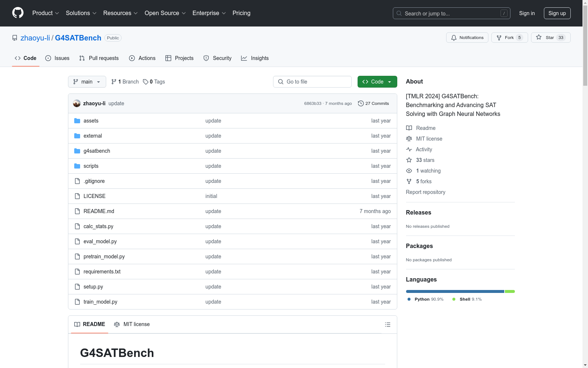Viewport: 588px width, 368px height.
Task: Open zhaoyu-li's avatar image
Action: click(x=77, y=103)
